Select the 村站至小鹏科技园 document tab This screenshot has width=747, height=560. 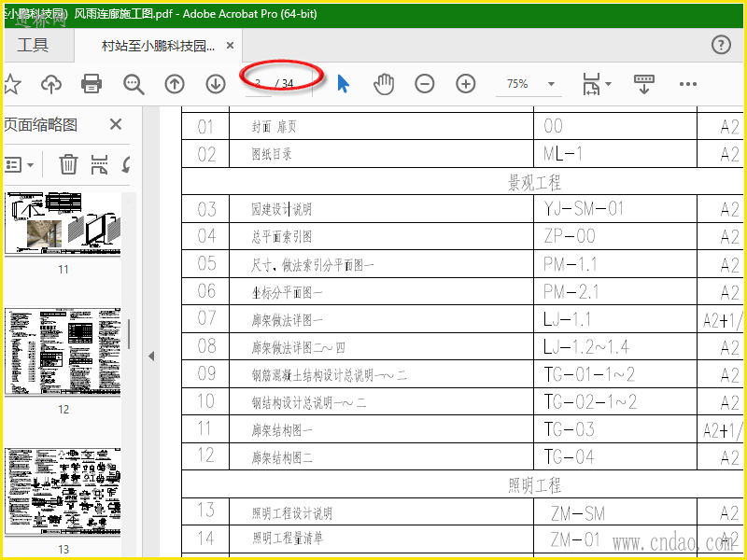pos(158,46)
